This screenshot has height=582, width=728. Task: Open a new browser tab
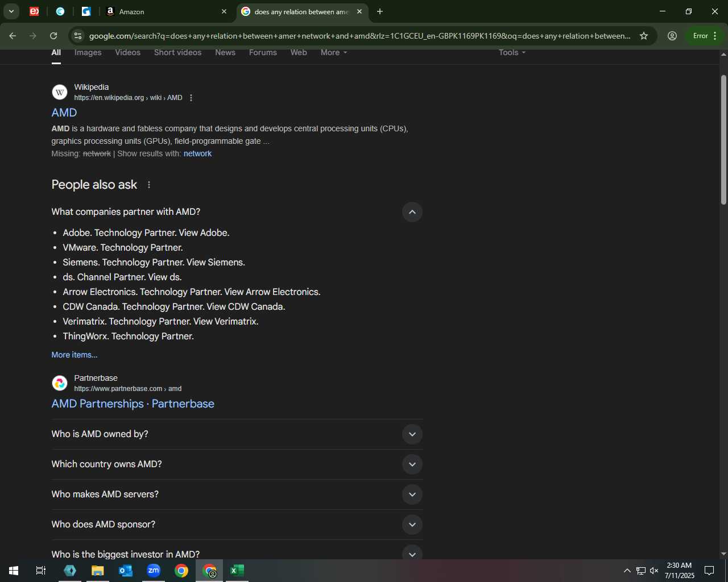click(380, 11)
